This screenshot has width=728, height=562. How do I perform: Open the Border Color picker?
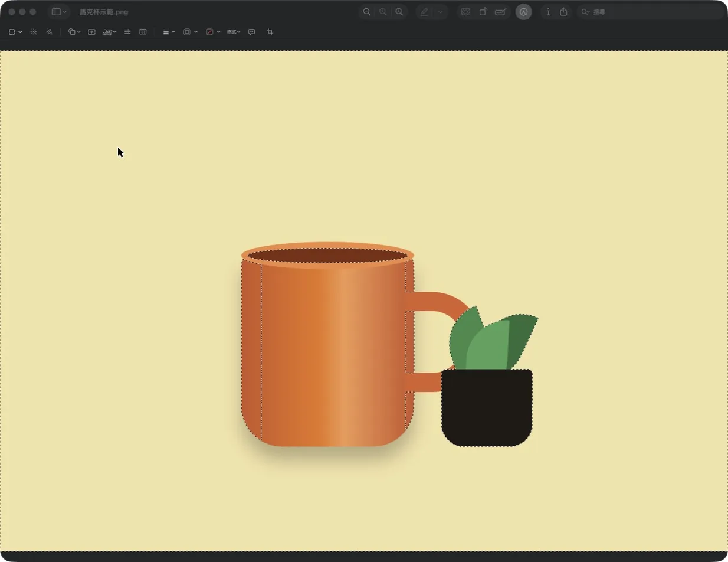click(190, 32)
